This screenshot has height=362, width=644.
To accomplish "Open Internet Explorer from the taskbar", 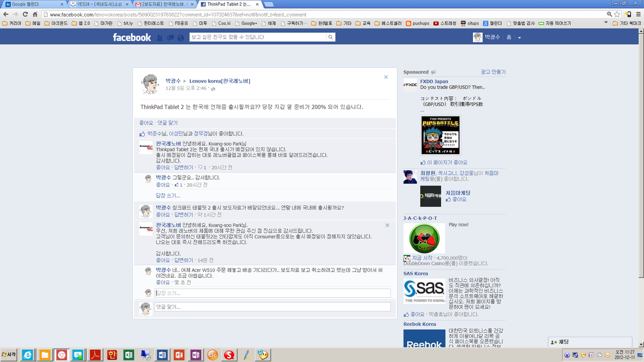I will [x=27, y=355].
